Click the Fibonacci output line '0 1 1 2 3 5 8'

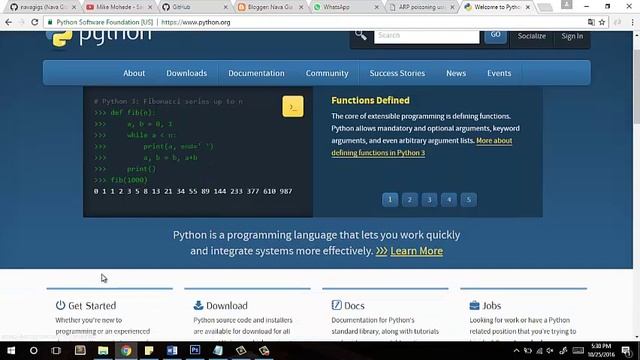click(x=193, y=191)
